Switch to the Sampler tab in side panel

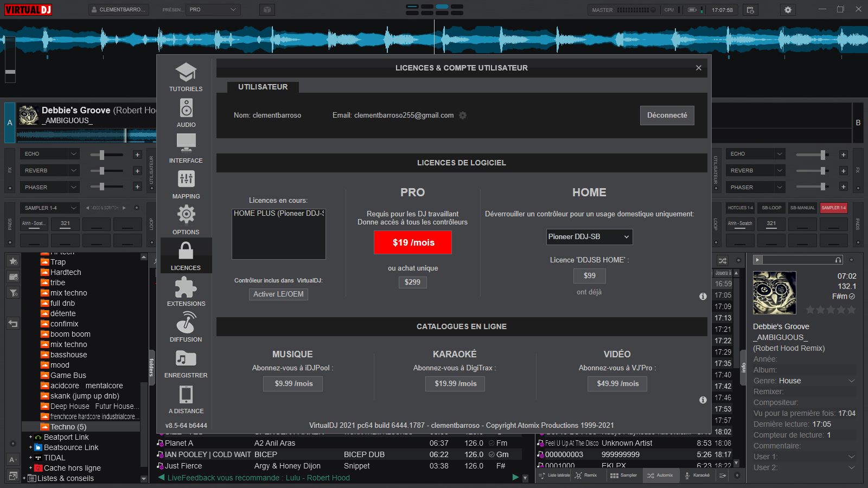(x=623, y=476)
